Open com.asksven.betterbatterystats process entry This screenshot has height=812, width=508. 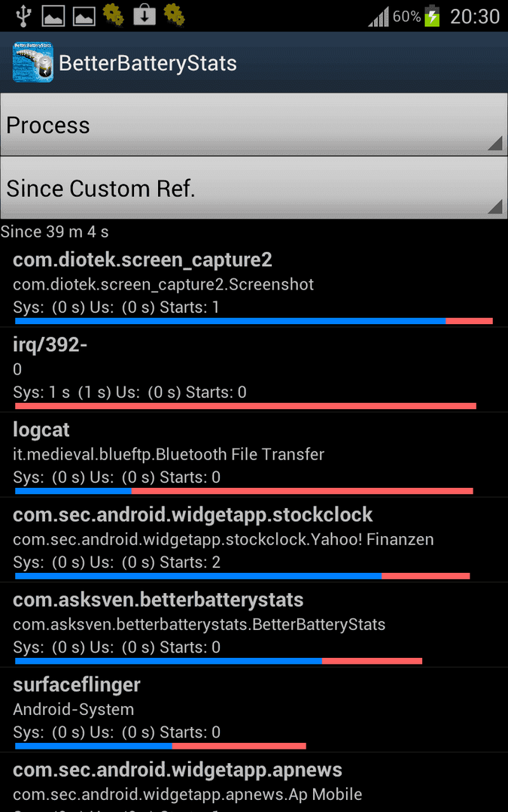point(254,625)
